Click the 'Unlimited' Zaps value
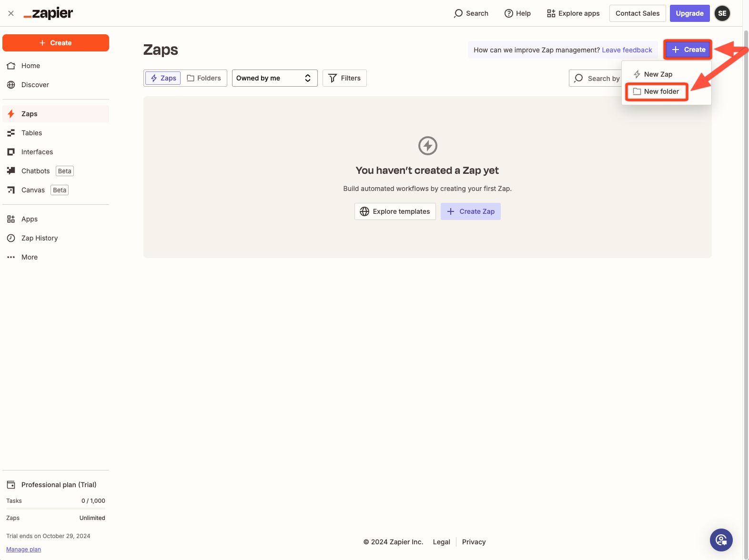Screen dimensions: 749x560 click(x=92, y=518)
